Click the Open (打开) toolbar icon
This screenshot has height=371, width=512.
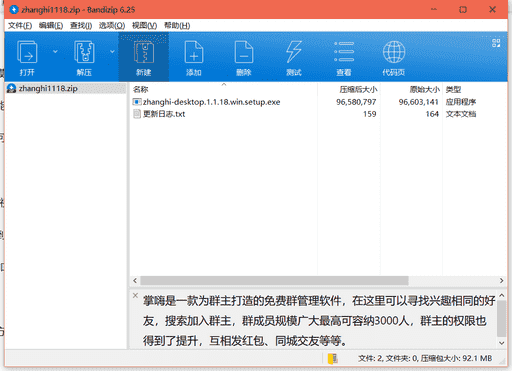27,52
